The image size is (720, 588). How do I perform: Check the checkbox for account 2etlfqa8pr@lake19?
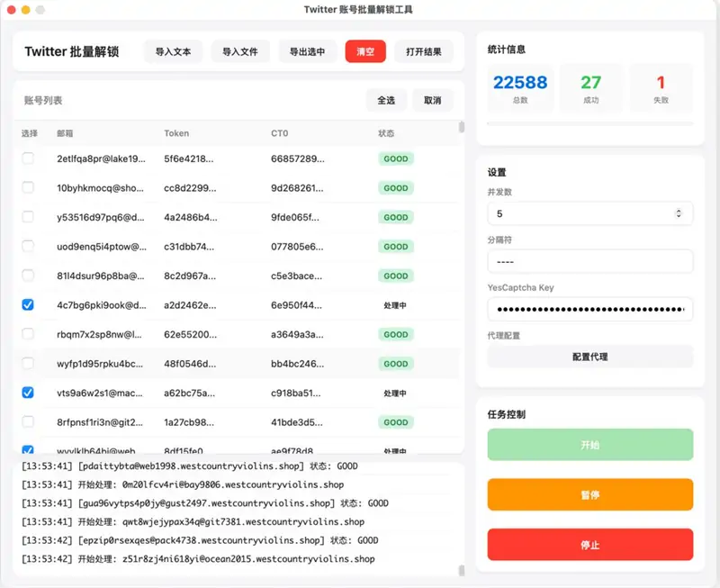click(28, 158)
